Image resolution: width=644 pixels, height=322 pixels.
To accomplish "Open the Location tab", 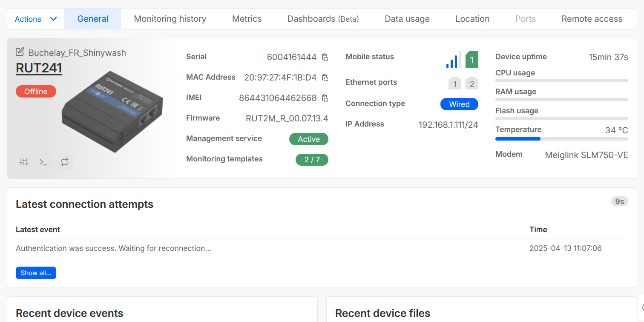I will [x=472, y=19].
